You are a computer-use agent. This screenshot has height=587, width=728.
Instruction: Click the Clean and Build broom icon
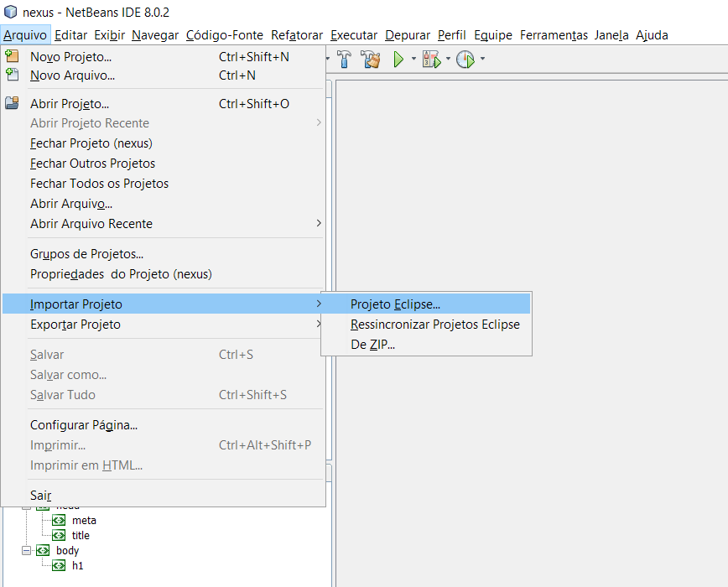[x=371, y=59]
